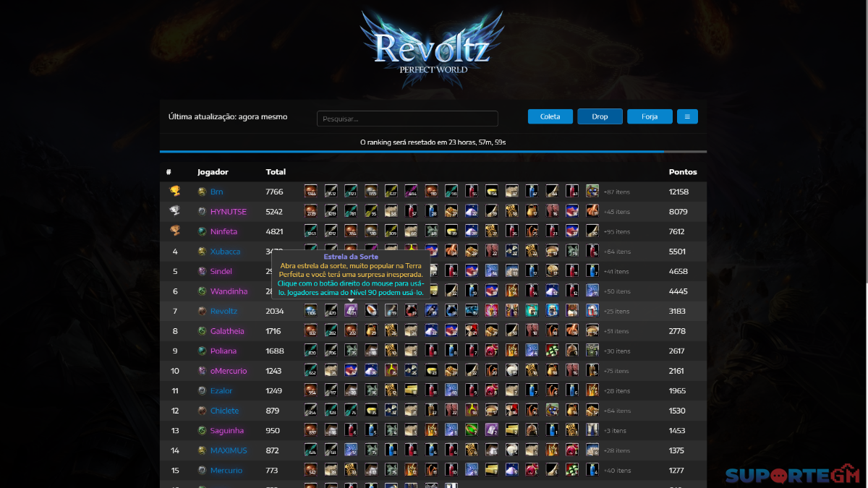Switch to the Forja ranking tab
The image size is (868, 488).
[650, 116]
